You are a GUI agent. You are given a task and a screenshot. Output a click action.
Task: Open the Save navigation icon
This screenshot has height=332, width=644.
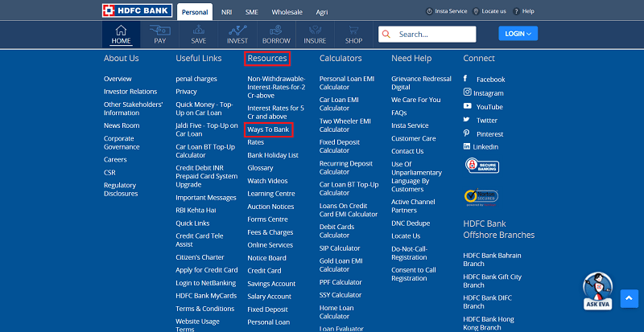click(198, 30)
